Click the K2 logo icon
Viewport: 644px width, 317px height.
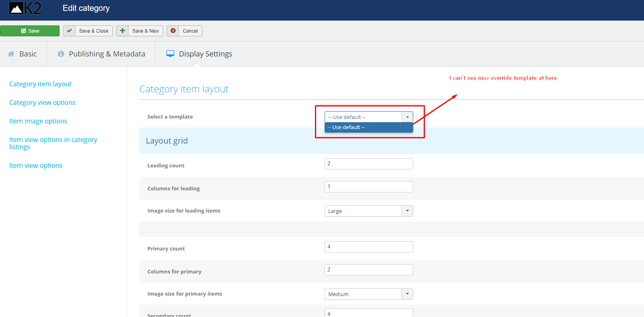point(25,8)
